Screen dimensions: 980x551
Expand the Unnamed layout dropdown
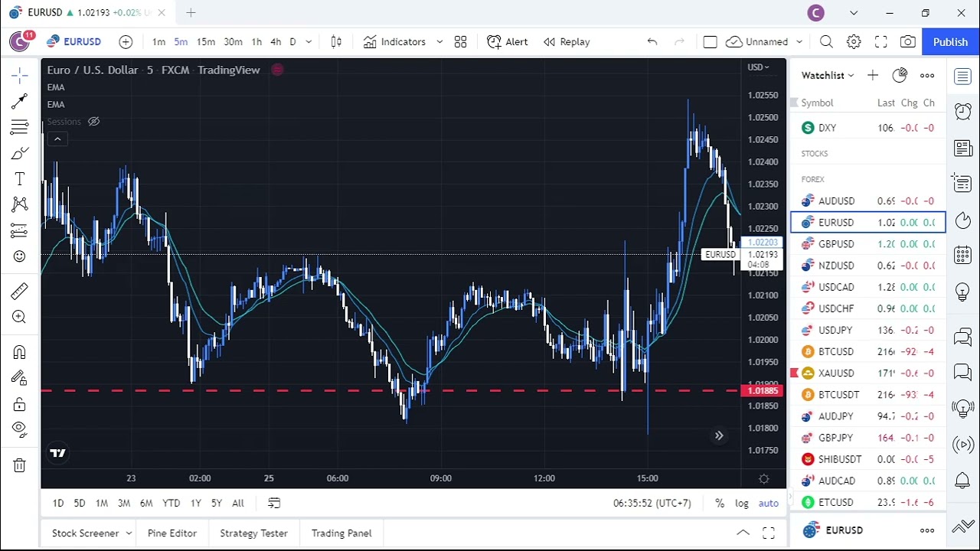coord(799,42)
